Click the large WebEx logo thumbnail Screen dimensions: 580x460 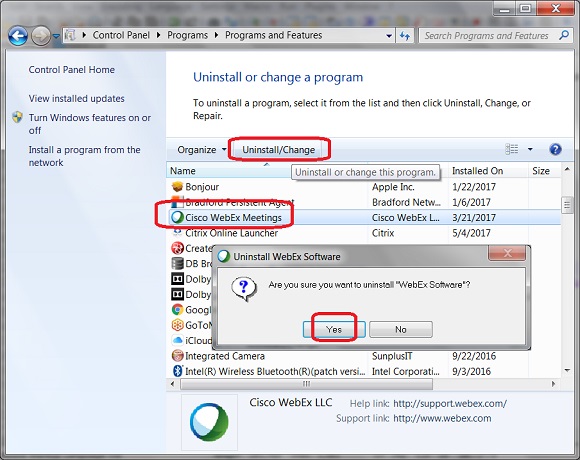(209, 422)
